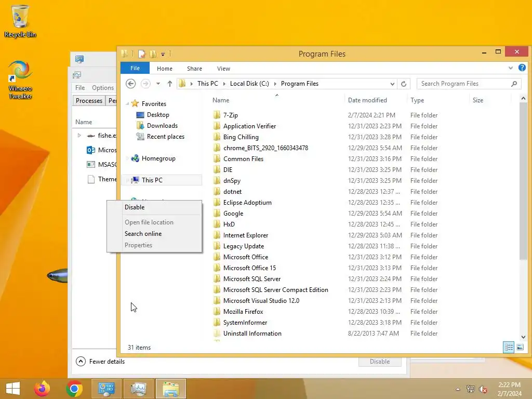
Task: Collapse the Favorites tree node
Action: click(x=128, y=104)
